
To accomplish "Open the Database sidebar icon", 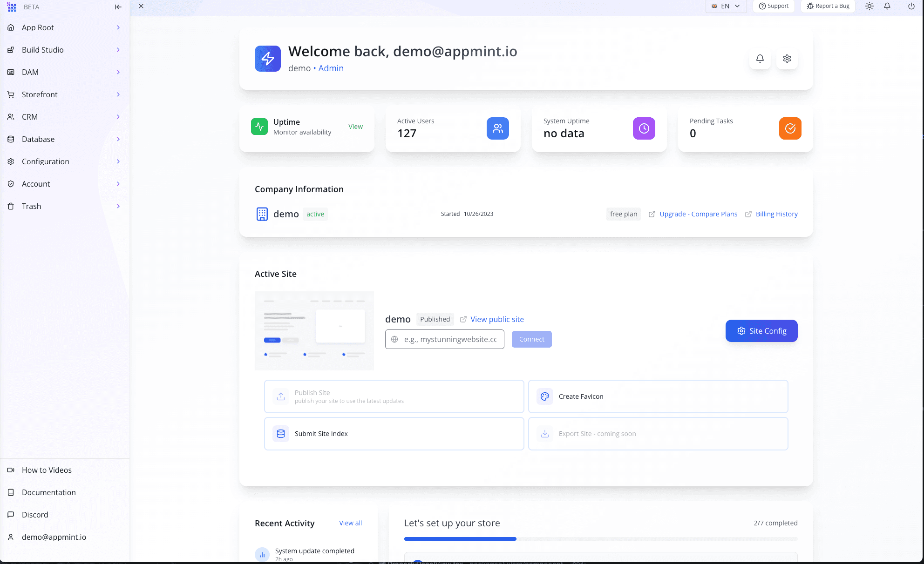I will [11, 139].
